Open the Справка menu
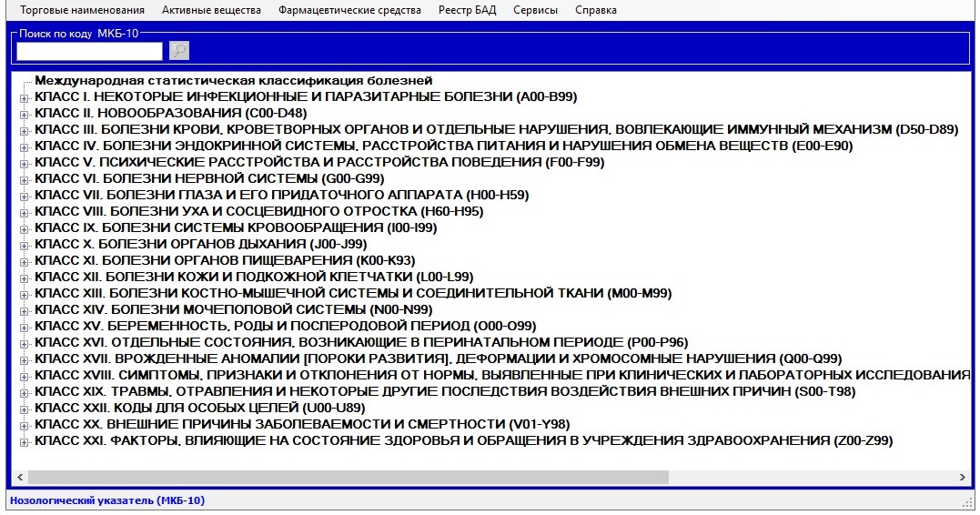Screen dimensions: 980x515 pos(596,10)
